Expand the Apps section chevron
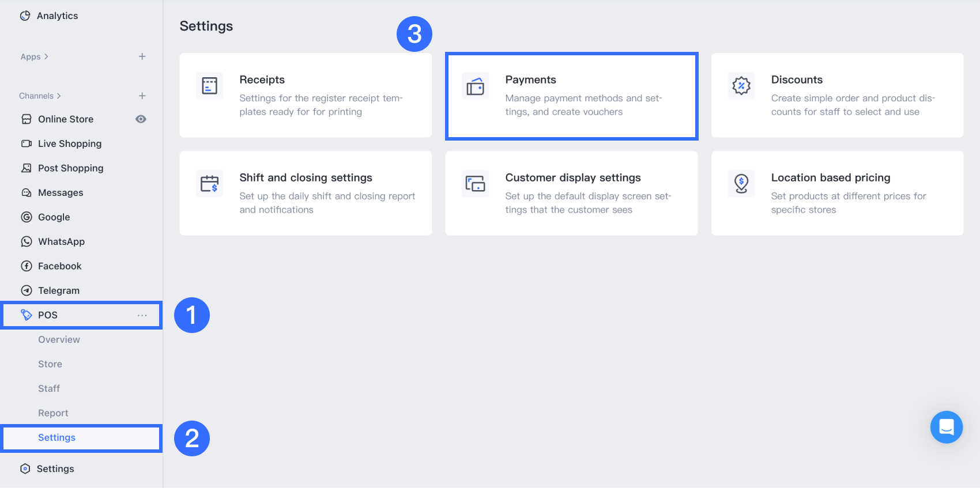980x488 pixels. (46, 56)
